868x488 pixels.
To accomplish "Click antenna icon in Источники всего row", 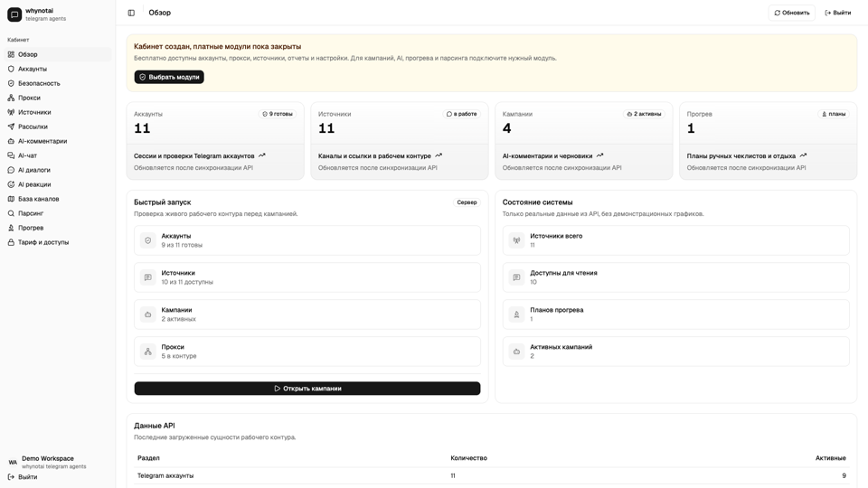I will point(516,240).
